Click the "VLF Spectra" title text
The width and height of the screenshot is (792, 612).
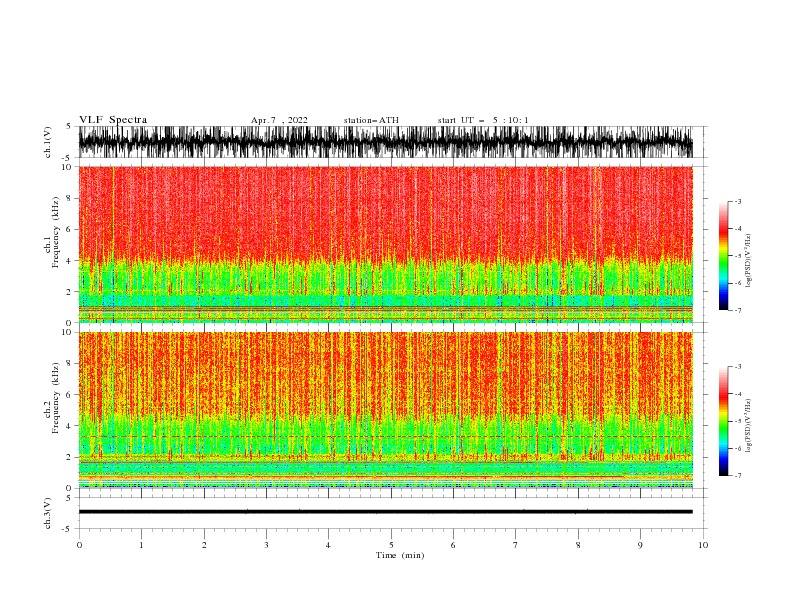click(x=113, y=120)
